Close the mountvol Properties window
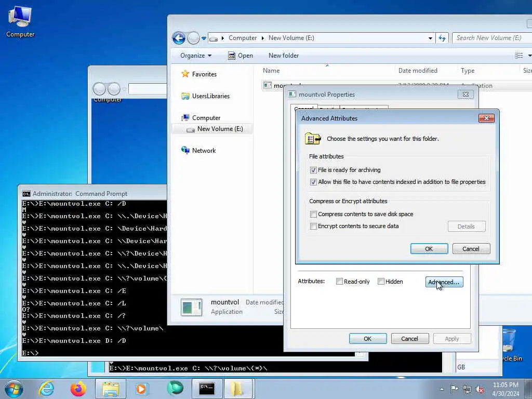 [465, 95]
